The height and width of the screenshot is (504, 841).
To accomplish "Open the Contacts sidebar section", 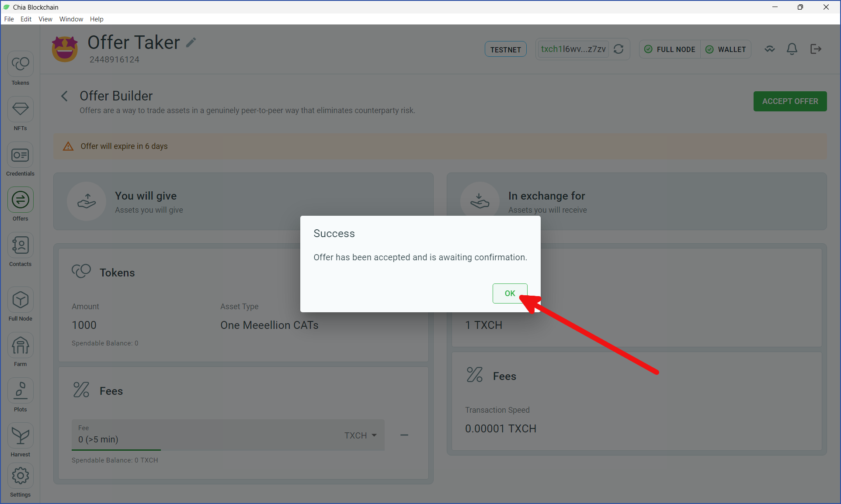I will tap(20, 250).
